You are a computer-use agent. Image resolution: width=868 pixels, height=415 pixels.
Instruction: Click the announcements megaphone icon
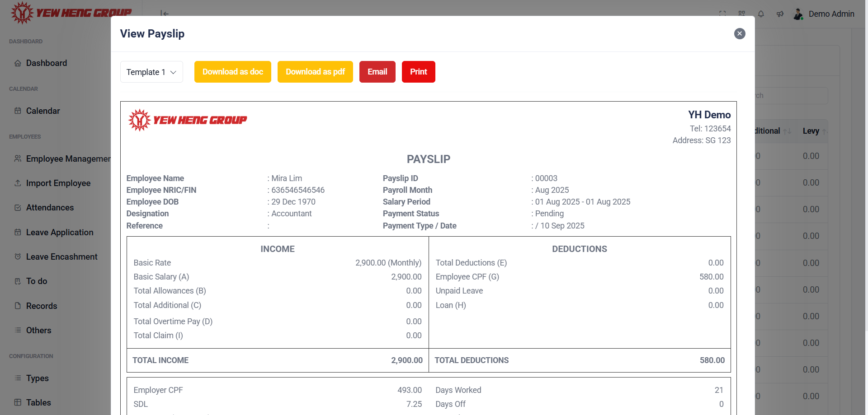coord(781,14)
